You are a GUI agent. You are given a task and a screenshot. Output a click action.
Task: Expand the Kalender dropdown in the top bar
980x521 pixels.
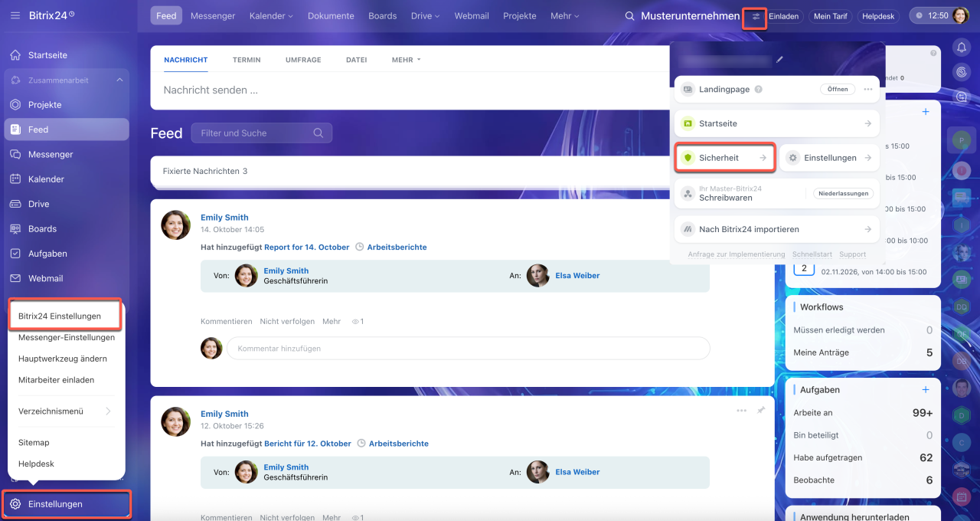tap(271, 16)
